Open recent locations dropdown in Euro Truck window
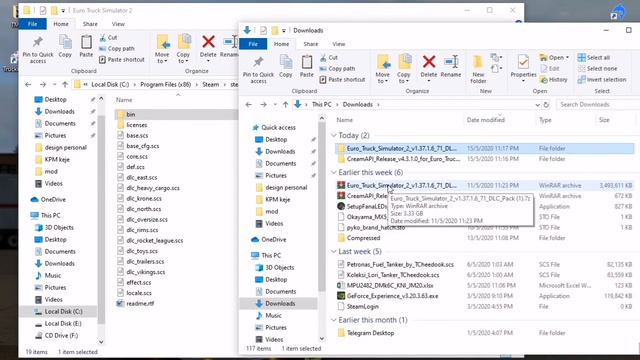The image size is (640, 360). (x=54, y=85)
